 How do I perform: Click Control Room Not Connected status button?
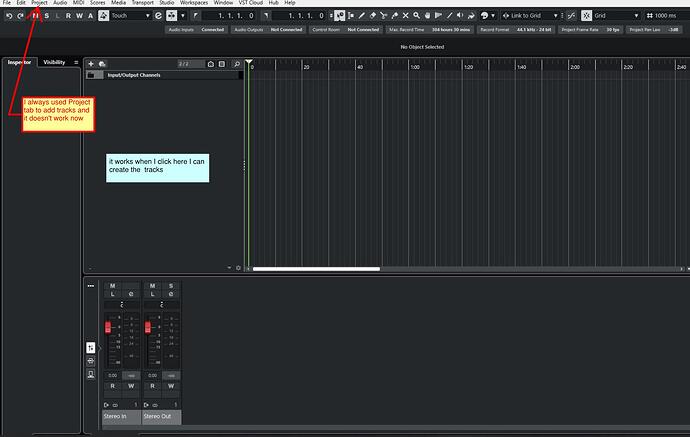coord(345,29)
